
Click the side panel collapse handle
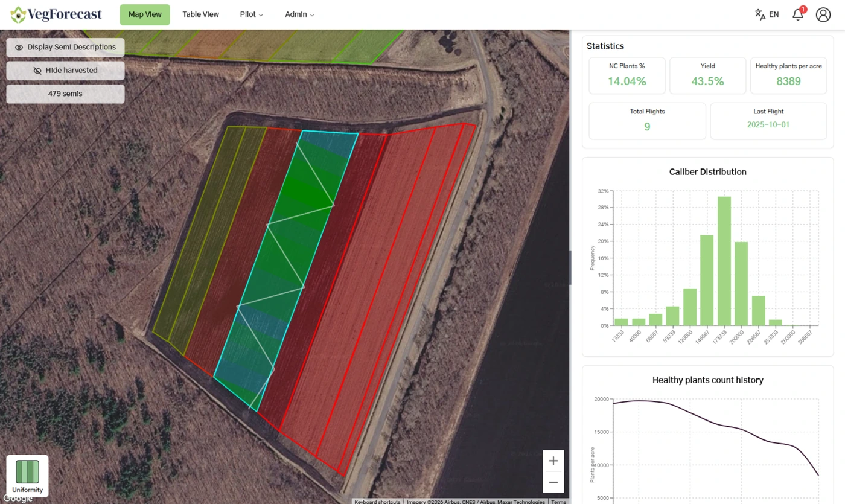tap(570, 267)
